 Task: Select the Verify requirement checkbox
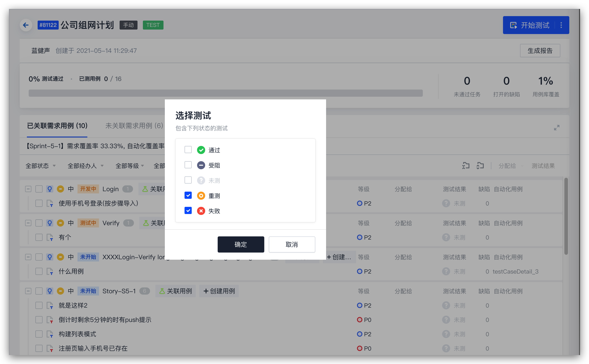[39, 223]
